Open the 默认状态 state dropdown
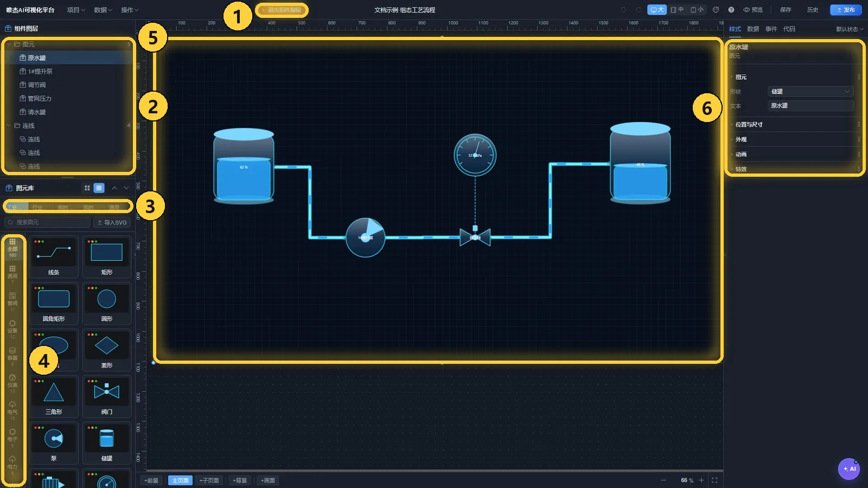Viewport: 868px width, 488px height. click(x=850, y=29)
